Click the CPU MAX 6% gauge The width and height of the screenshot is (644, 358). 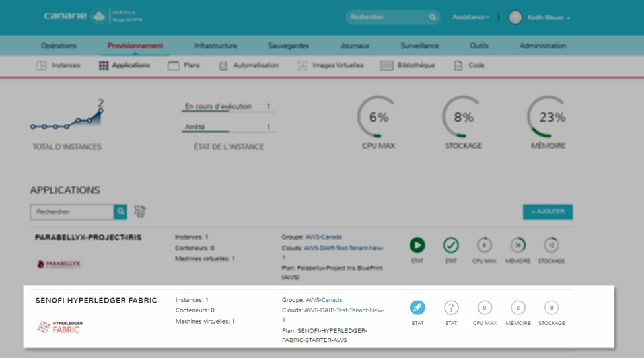[378, 118]
